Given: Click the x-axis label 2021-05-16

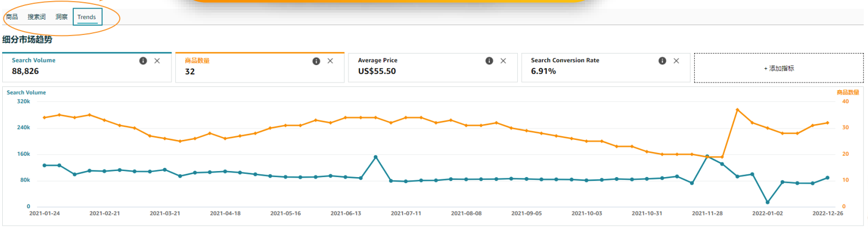Looking at the screenshot, I should click(286, 213).
